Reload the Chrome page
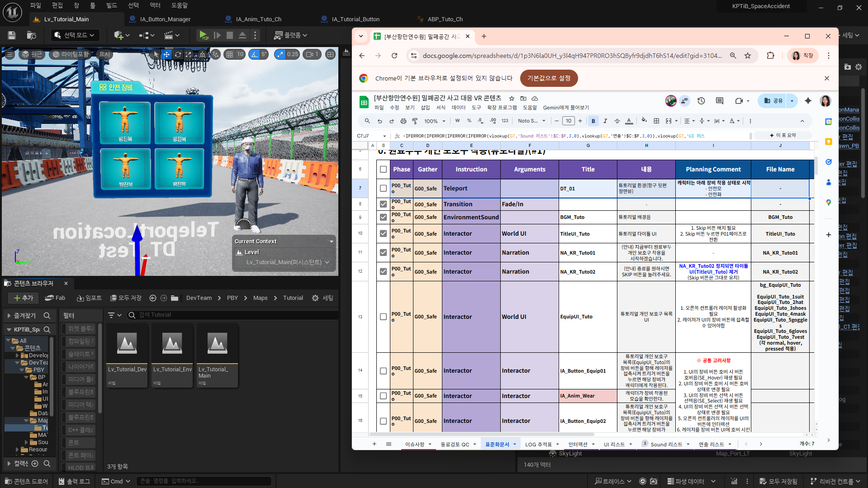This screenshot has height=488, width=868. coord(394,56)
